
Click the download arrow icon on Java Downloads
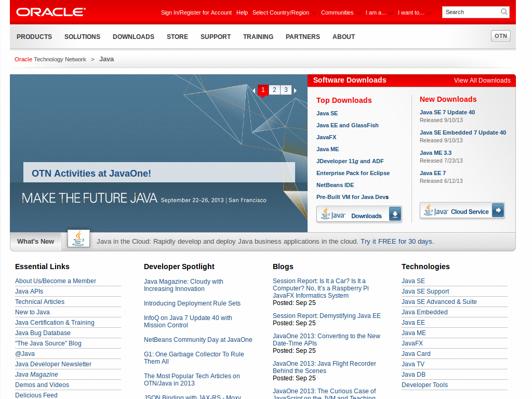click(395, 214)
